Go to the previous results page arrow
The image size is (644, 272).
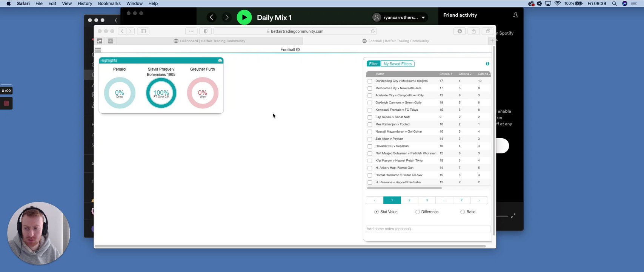point(375,200)
